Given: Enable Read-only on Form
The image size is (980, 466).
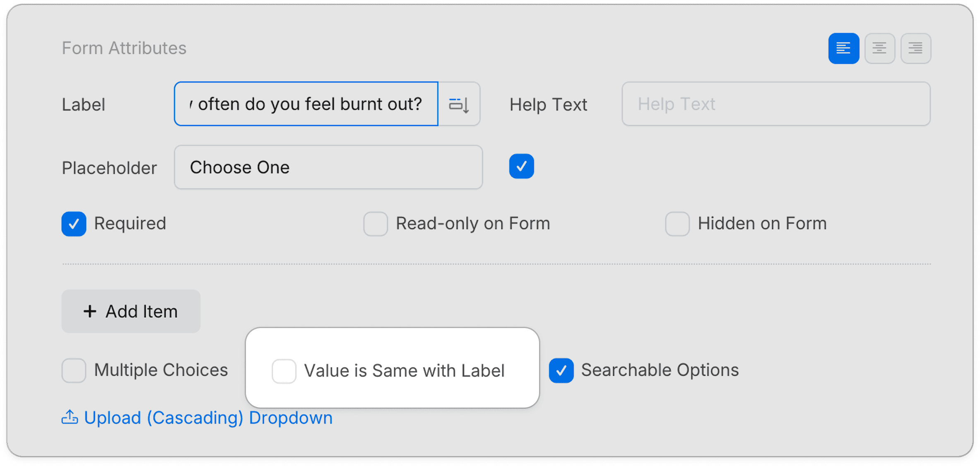Looking at the screenshot, I should (x=375, y=224).
